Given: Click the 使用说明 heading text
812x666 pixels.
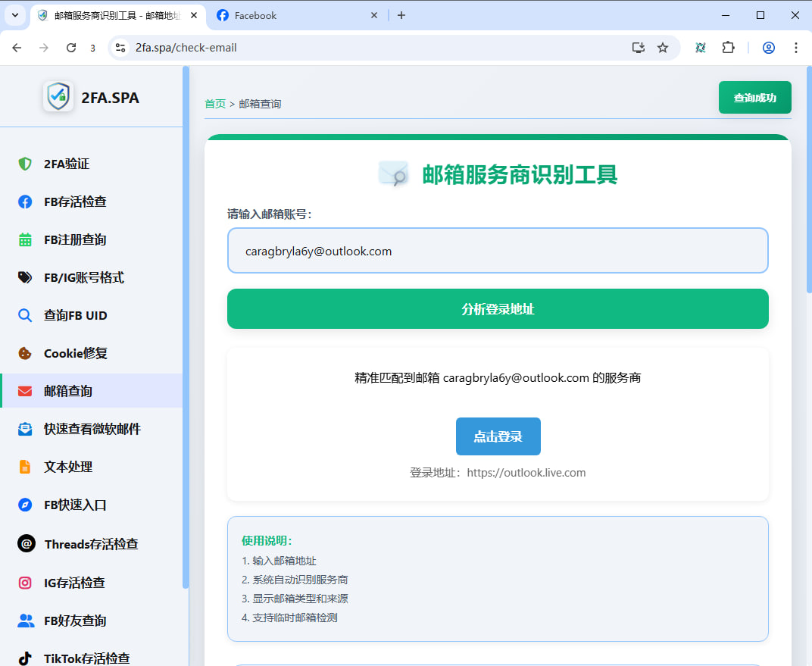Looking at the screenshot, I should 267,541.
